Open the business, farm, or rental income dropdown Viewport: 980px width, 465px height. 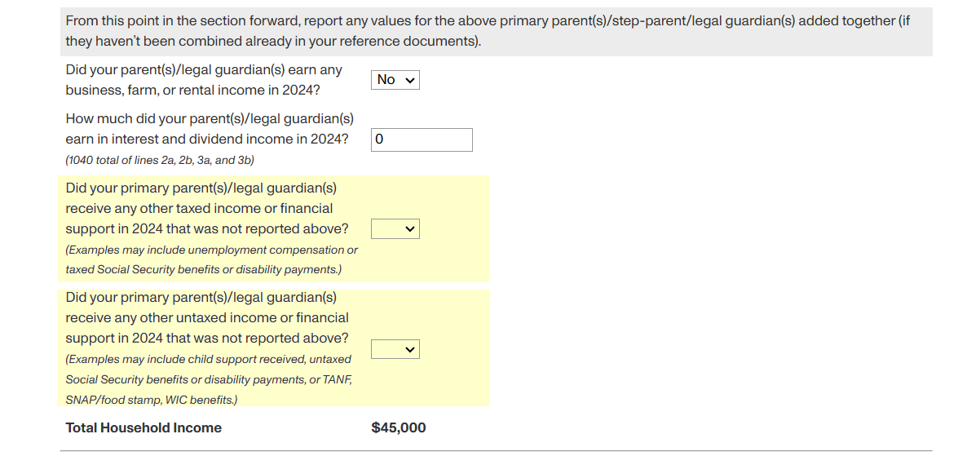point(395,80)
